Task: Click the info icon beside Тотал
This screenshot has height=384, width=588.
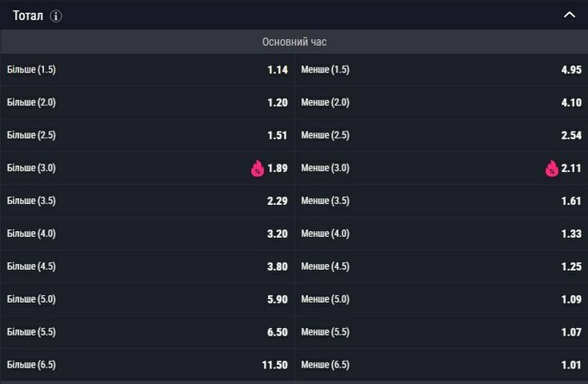Action: 56,16
